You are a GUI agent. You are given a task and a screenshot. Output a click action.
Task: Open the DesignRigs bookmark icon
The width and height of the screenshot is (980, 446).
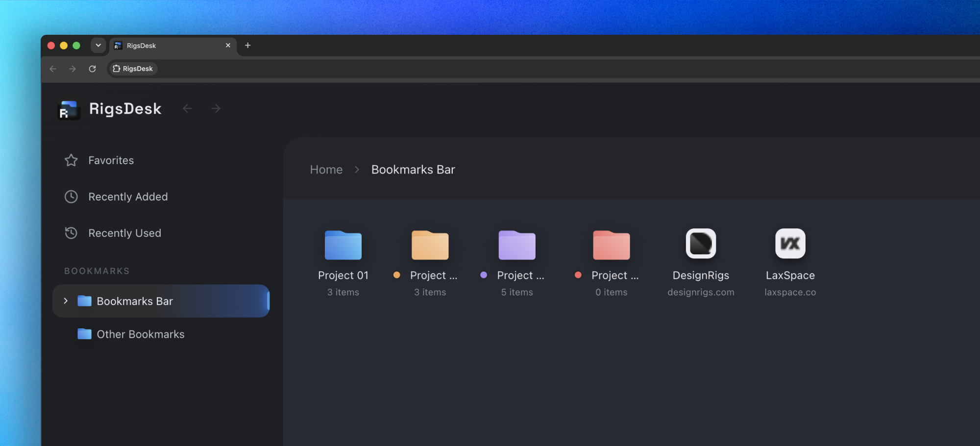pyautogui.click(x=701, y=243)
